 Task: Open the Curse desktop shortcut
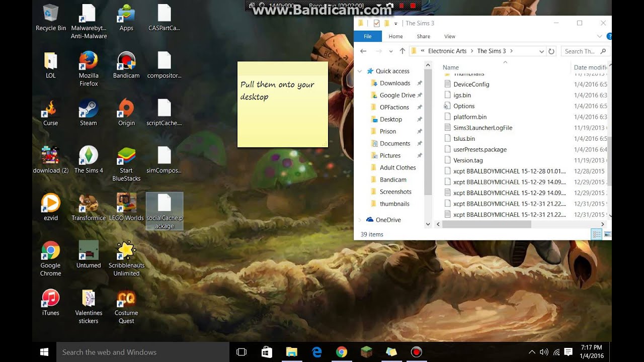pos(51,113)
